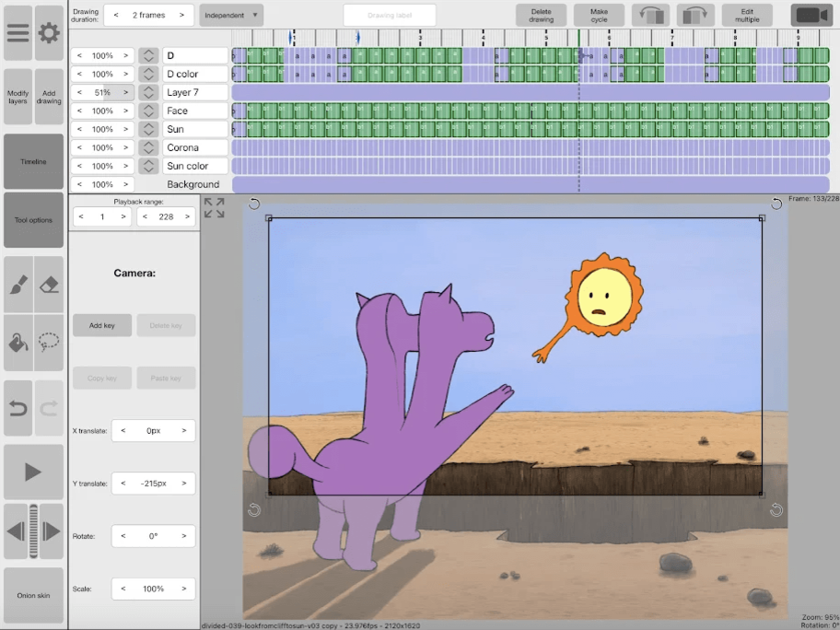The image size is (840, 630).
Task: Click the Drawing label input field
Action: tap(390, 15)
